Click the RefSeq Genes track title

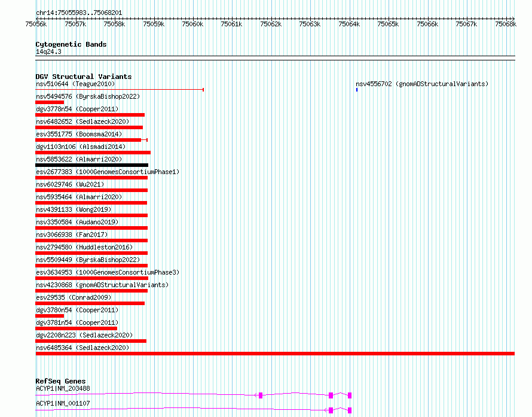coord(60,381)
